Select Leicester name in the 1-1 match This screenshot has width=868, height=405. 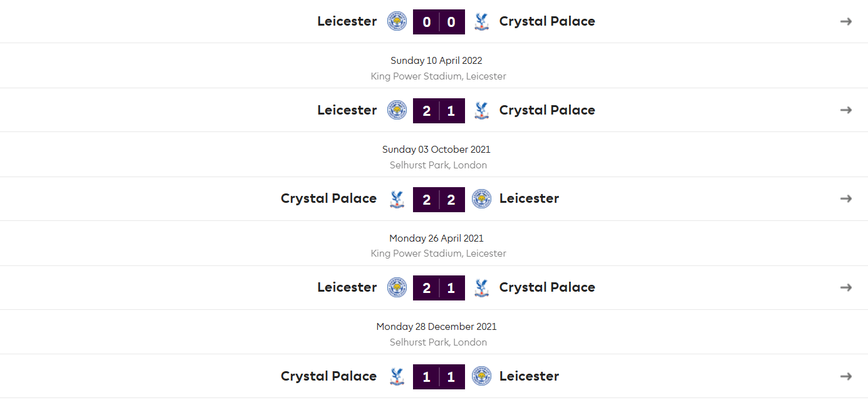click(x=529, y=376)
